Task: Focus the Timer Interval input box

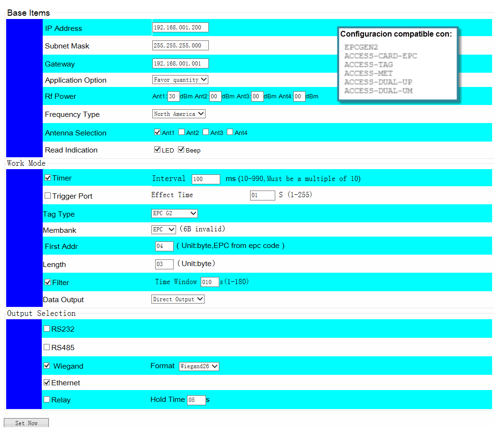Action: [205, 179]
